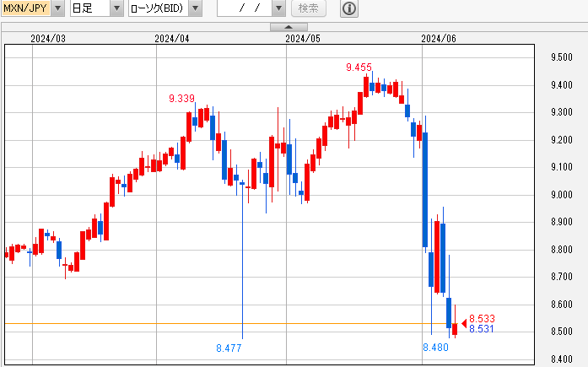This screenshot has height=367, width=588.
Task: Click the 8.700 price axis label
Action: point(562,277)
